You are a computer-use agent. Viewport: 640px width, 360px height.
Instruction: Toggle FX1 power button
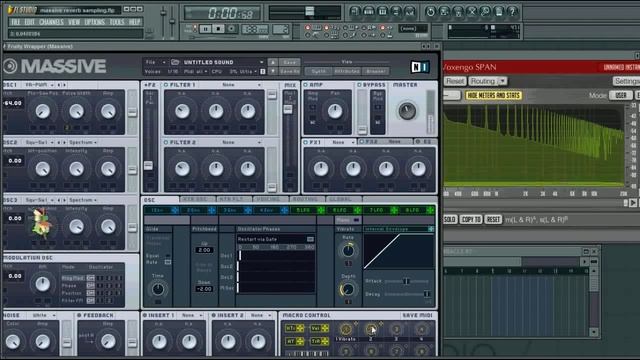[x=306, y=142]
